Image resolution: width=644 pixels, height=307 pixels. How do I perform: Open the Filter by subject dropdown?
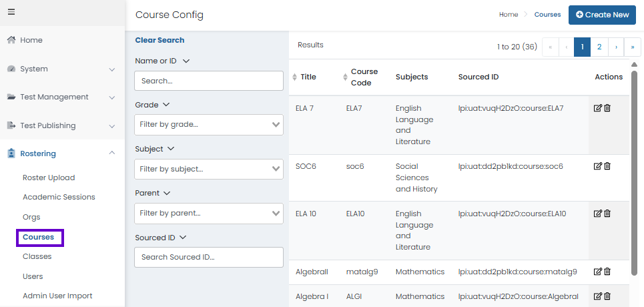click(x=209, y=169)
